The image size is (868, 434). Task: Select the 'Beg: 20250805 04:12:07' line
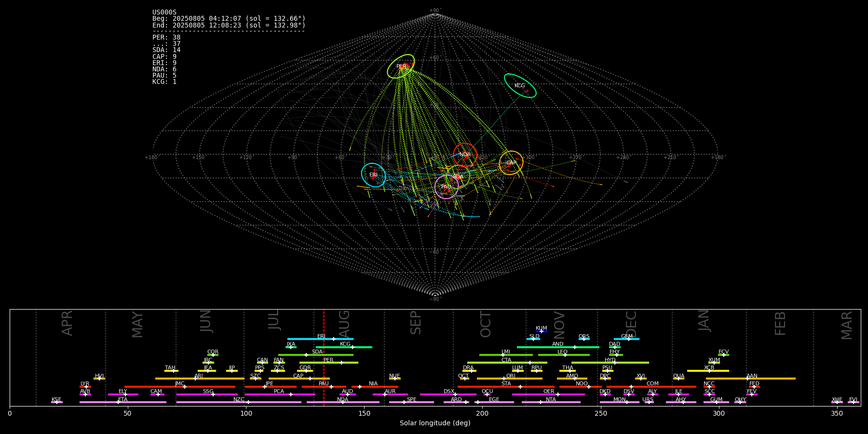[x=229, y=19]
